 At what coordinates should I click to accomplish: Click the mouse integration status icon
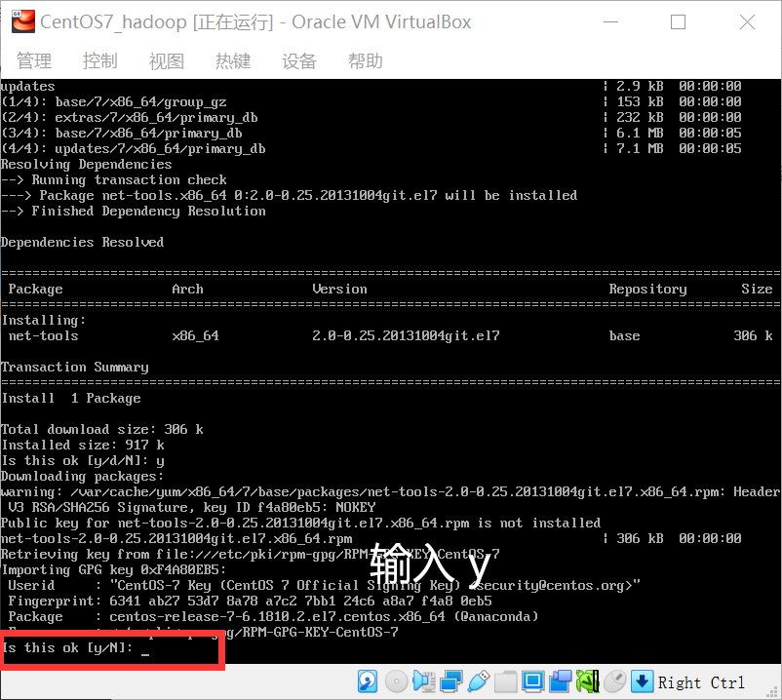(x=615, y=681)
